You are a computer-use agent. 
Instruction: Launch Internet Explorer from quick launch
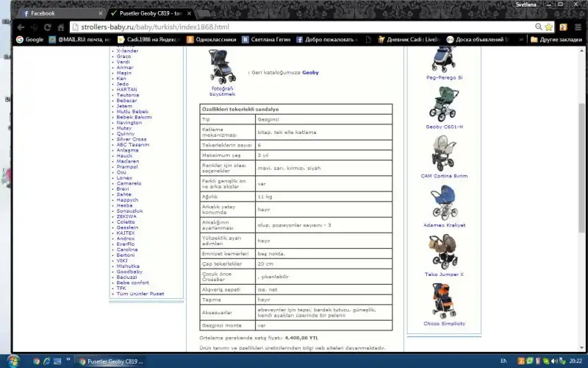[x=47, y=361]
